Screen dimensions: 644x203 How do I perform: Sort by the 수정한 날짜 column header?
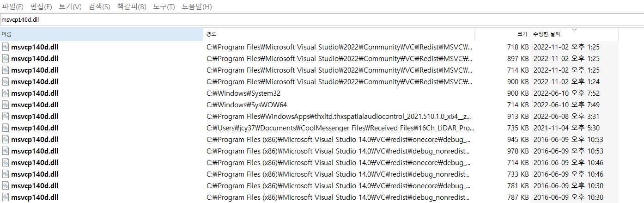click(x=574, y=34)
